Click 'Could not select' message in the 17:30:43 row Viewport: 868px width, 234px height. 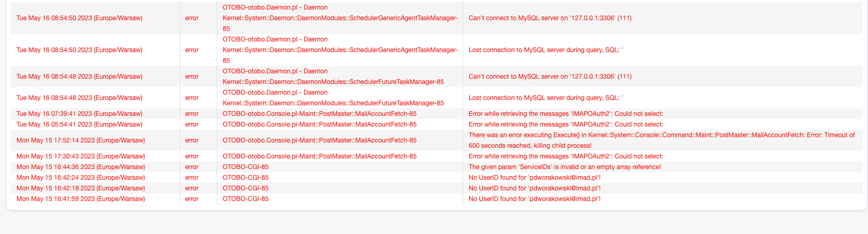566,156
